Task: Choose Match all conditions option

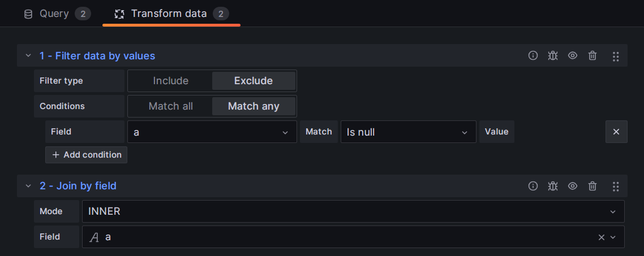Action: [x=170, y=106]
